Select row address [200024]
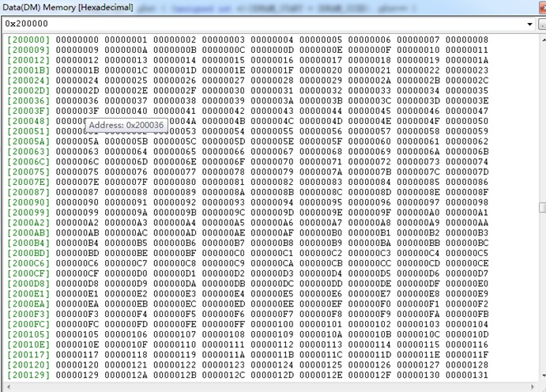 (28, 81)
